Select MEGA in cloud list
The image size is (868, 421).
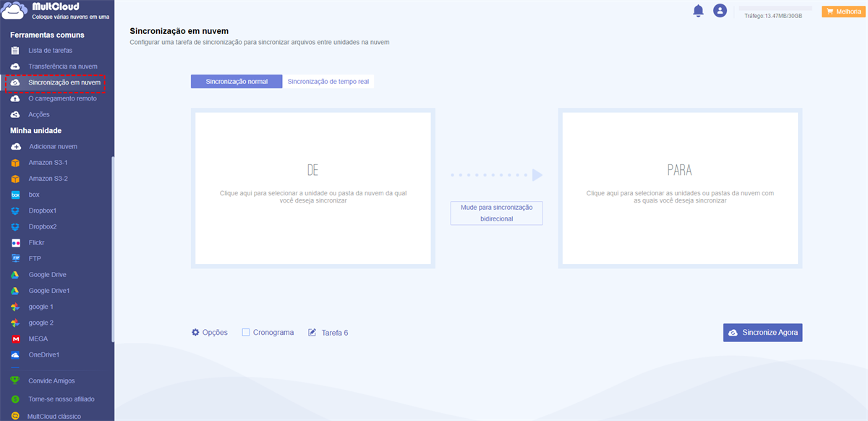pos(38,339)
